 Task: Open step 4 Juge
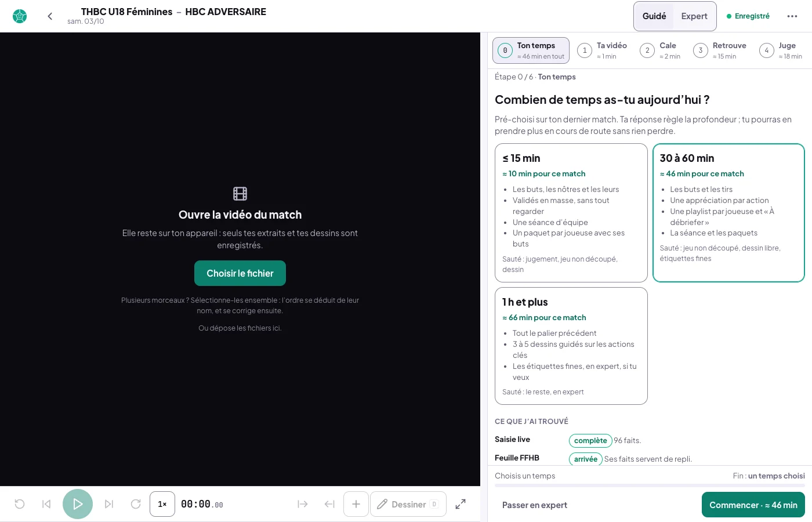[x=781, y=50]
